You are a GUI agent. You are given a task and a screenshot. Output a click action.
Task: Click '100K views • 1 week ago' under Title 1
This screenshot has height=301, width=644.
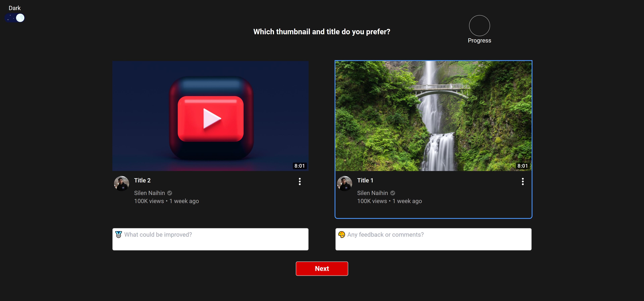pyautogui.click(x=389, y=201)
